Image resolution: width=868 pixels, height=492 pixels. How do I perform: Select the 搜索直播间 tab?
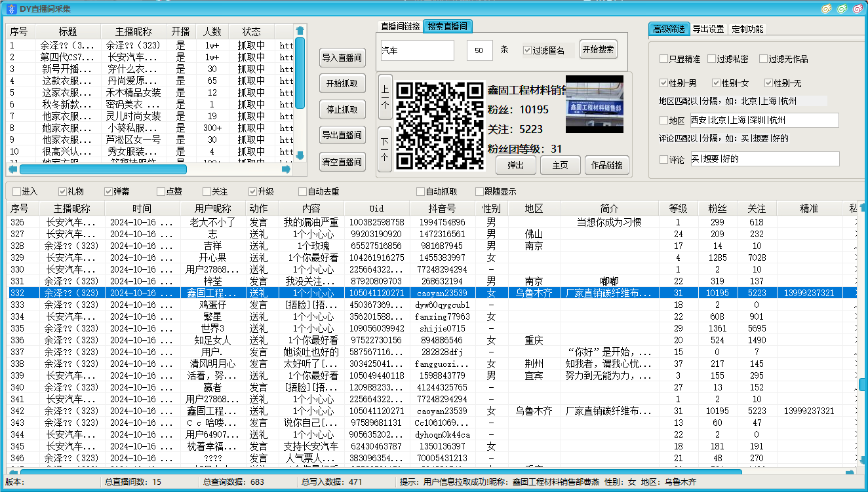(x=448, y=26)
